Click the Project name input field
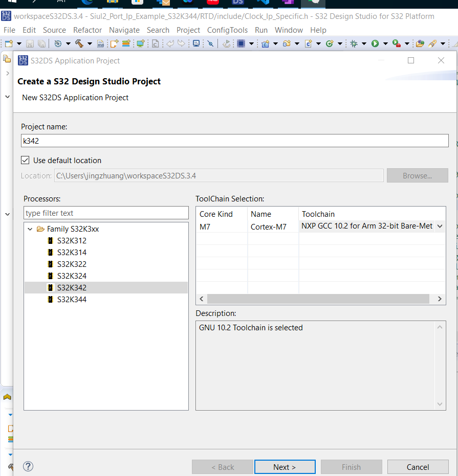458x476 pixels. (235, 141)
